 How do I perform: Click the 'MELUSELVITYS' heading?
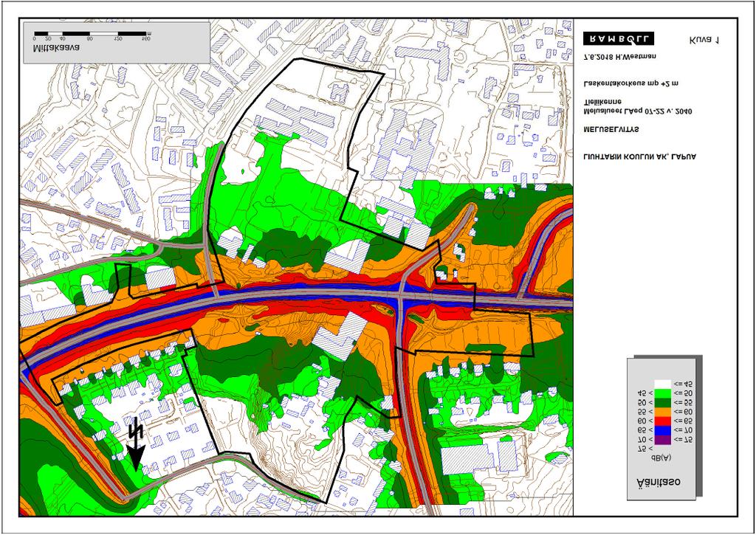611,130
